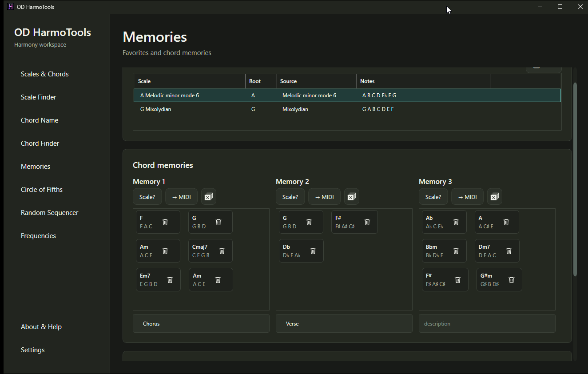
Task: Click the Memory 1 description field containing Chorus
Action: tap(201, 323)
